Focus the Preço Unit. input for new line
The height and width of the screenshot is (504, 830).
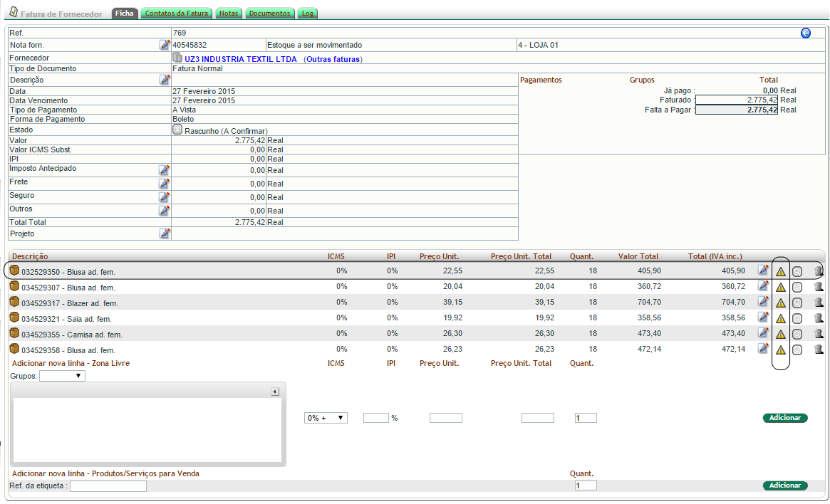tap(446, 418)
